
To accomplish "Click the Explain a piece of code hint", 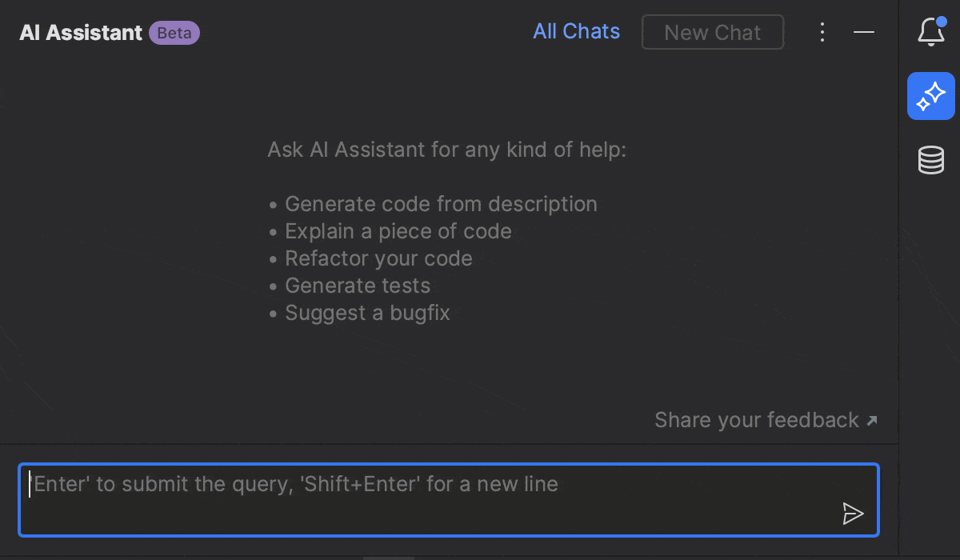I will point(398,231).
